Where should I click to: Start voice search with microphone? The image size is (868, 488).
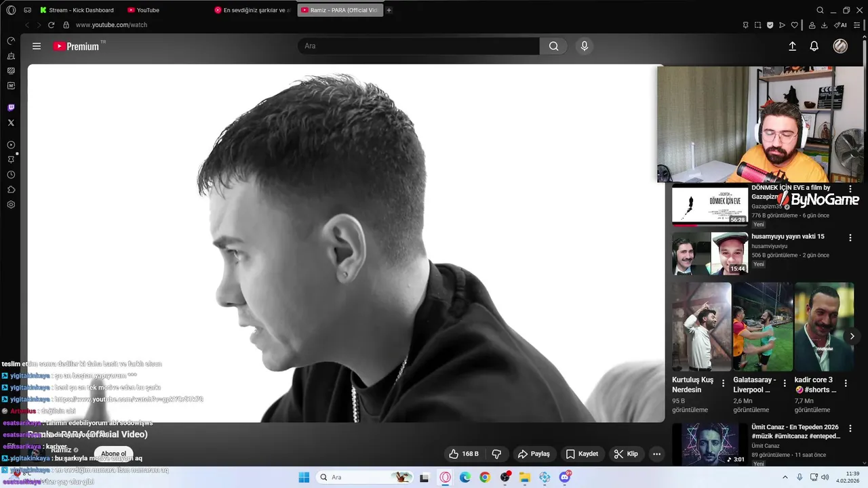pyautogui.click(x=584, y=46)
